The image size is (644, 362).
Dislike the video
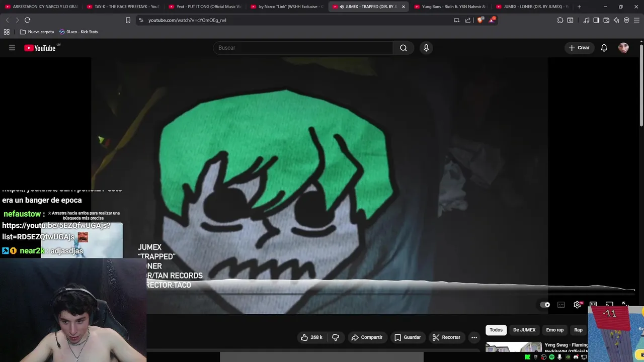[336, 337]
